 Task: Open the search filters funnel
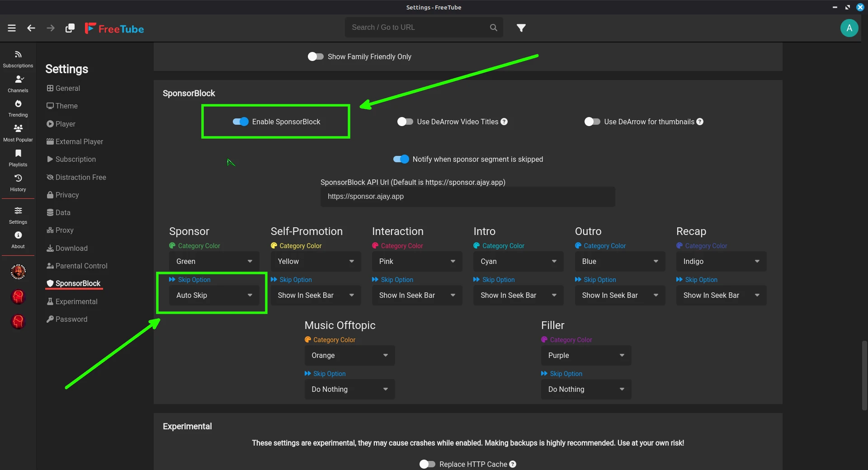pos(521,28)
